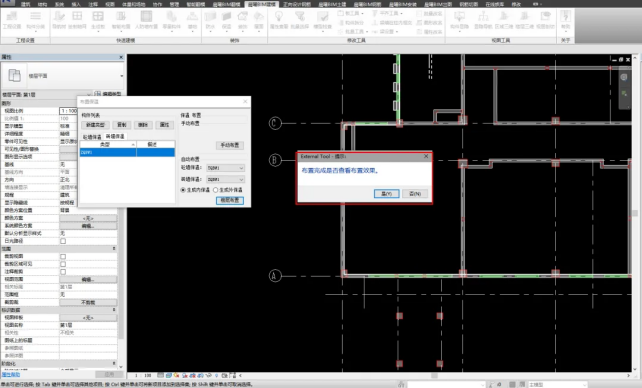Viewport: 642px width, 388px height.
Task: Select the 保温 insulation ribbon icon
Action: [x=226, y=20]
